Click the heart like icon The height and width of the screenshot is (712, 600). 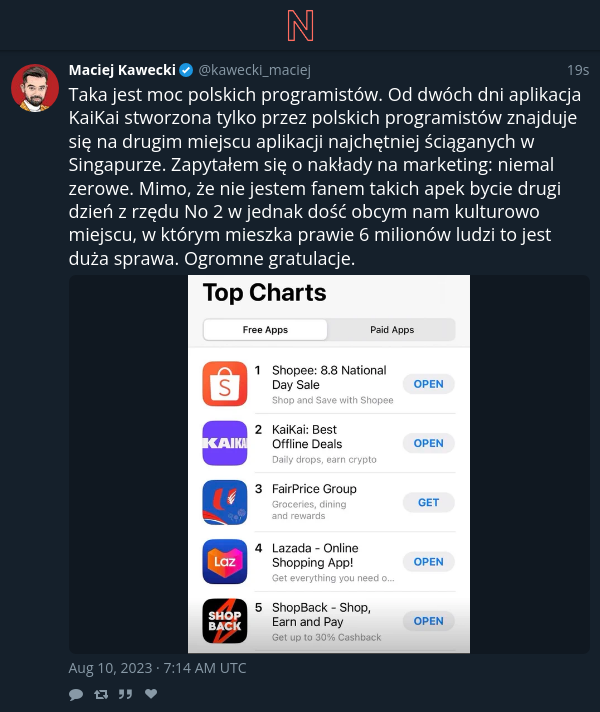tap(151, 693)
